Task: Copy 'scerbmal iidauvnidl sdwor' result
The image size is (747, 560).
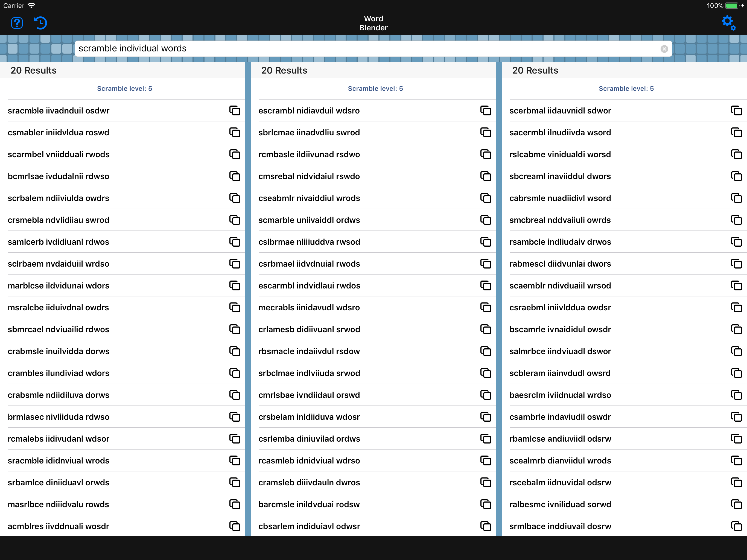Action: 736,110
